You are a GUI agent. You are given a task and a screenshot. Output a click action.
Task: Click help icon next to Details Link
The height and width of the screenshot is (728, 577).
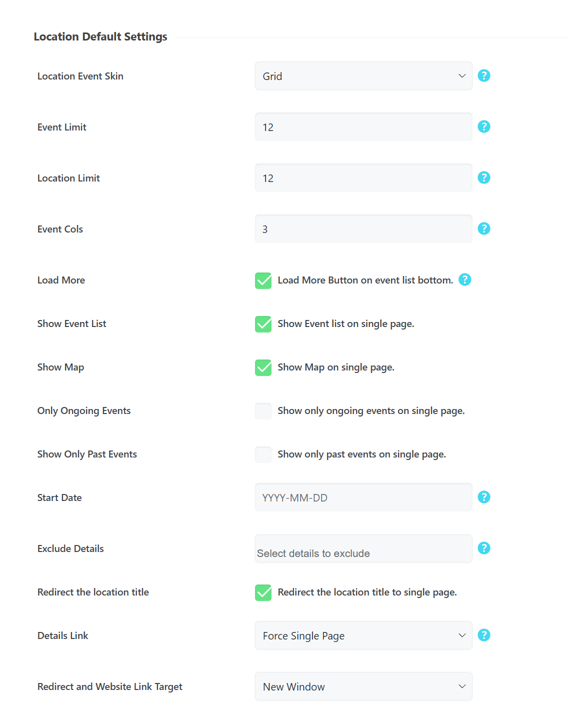(483, 635)
